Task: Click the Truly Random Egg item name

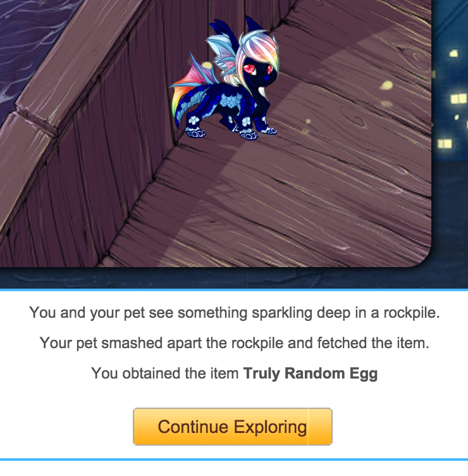Action: tap(311, 373)
